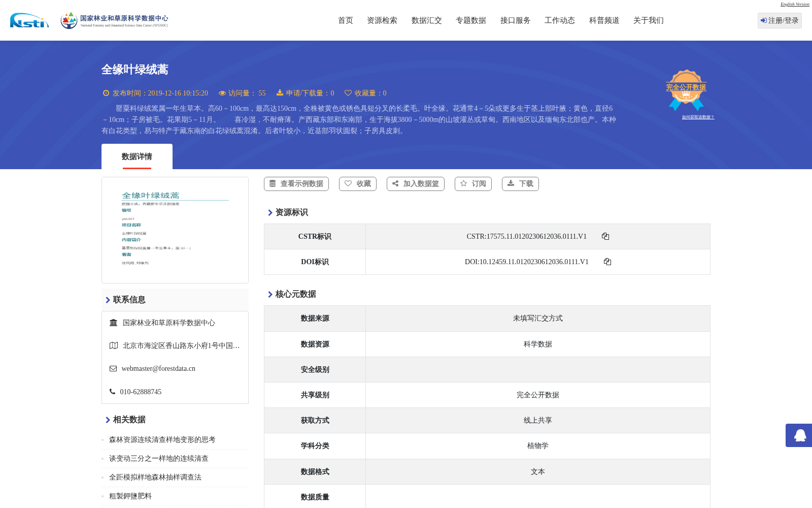Click the envelope icon beside email
This screenshot has width=812, height=508.
click(x=113, y=369)
